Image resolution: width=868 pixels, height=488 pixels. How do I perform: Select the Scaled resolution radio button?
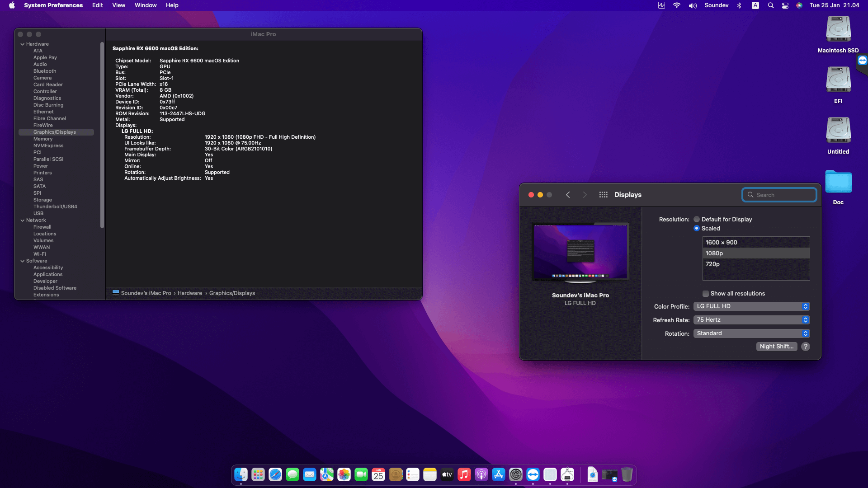coord(697,228)
